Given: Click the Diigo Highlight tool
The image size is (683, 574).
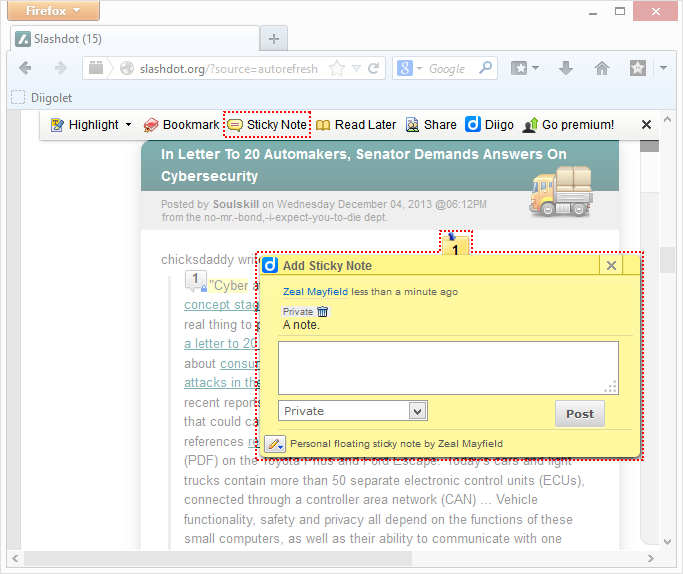Looking at the screenshot, I should (x=85, y=125).
